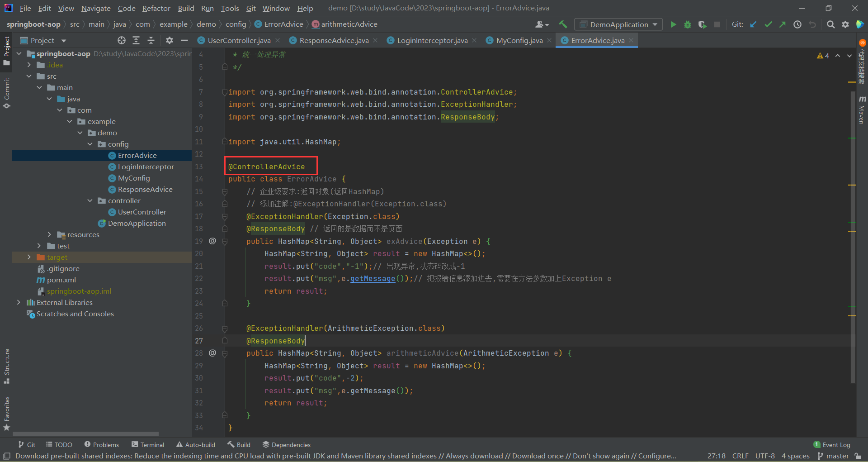
Task: Switch to ResponseAdvice.java tab
Action: point(334,40)
